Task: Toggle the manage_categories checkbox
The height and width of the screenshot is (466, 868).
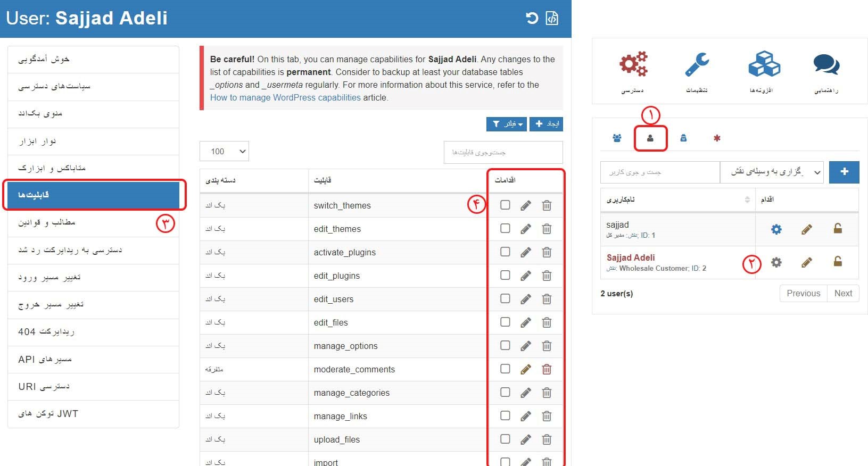Action: 505,392
